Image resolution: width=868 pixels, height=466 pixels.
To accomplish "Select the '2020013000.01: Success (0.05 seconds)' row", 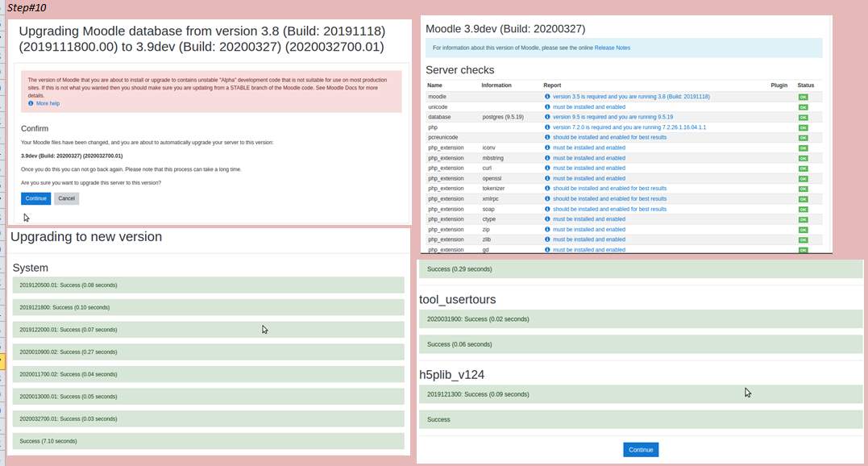I will tap(208, 397).
